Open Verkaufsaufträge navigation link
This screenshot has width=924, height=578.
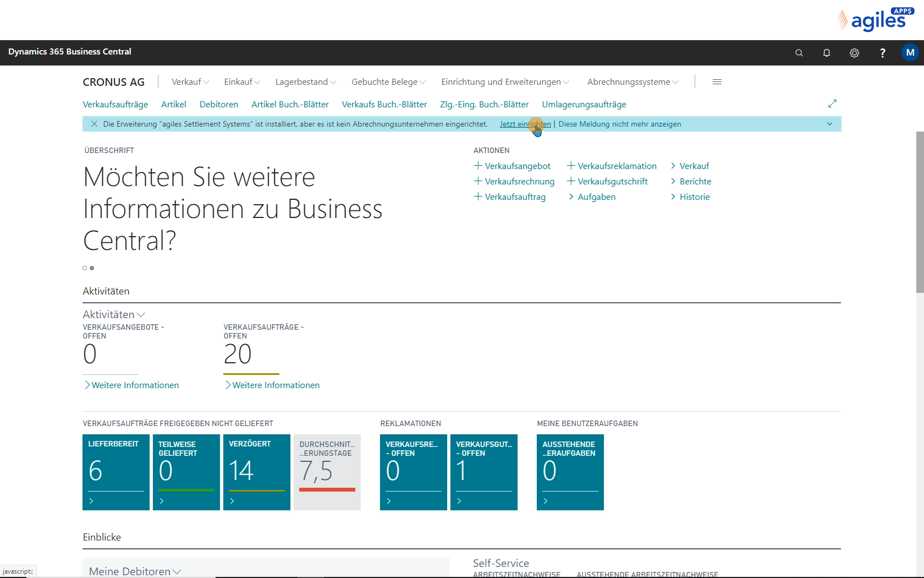click(116, 104)
